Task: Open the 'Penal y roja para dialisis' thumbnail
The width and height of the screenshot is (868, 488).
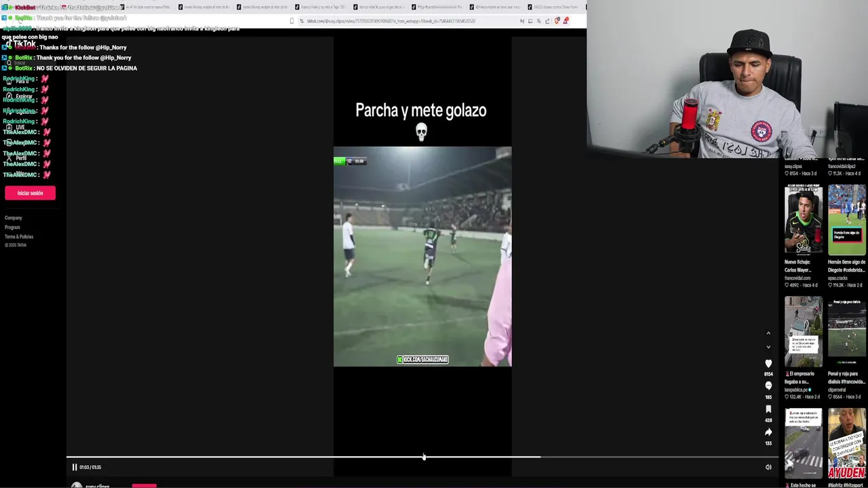Action: pos(846,331)
